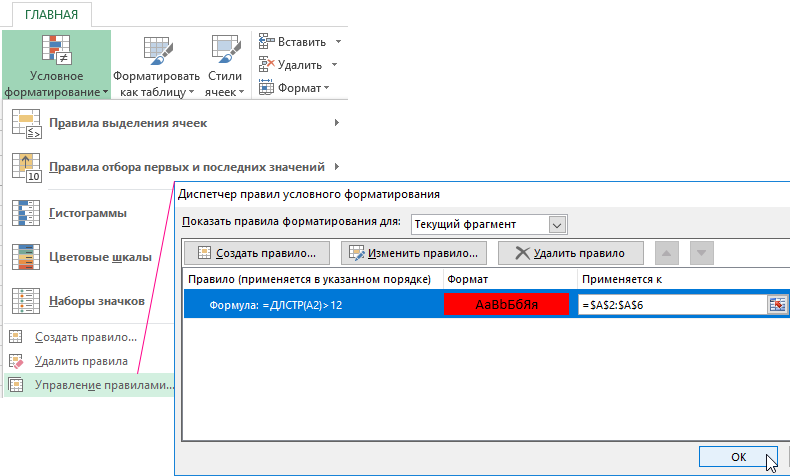Expand the Вставить dropdown arrow

tap(338, 42)
